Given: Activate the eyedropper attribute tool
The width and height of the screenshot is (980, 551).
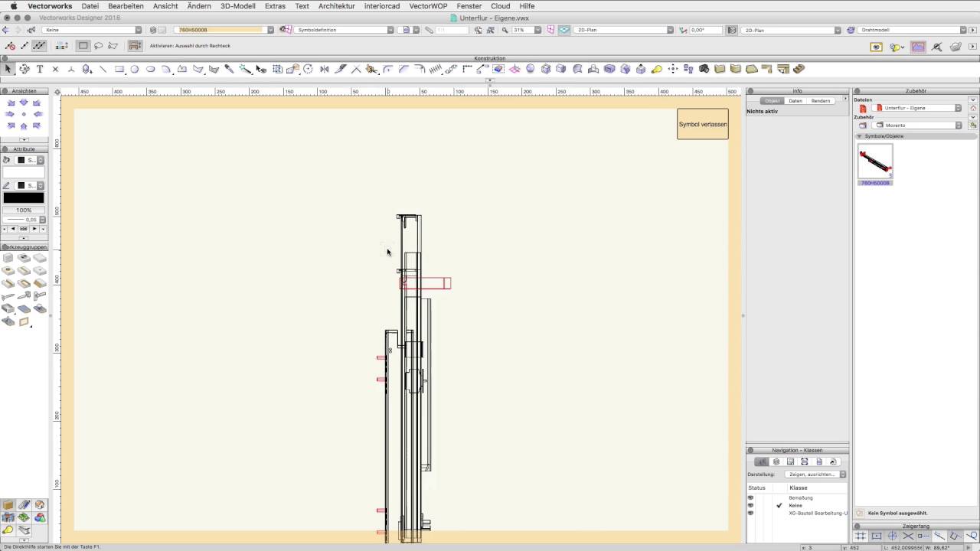Looking at the screenshot, I should pos(229,69).
